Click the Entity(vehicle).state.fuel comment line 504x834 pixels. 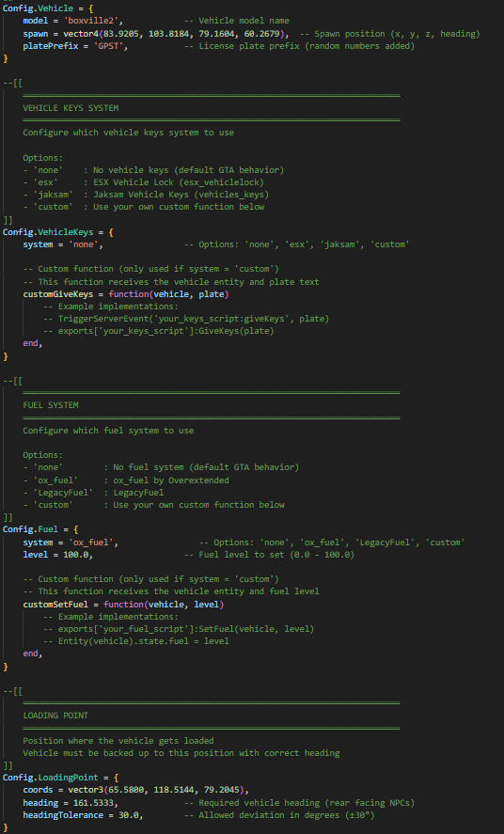coord(136,641)
